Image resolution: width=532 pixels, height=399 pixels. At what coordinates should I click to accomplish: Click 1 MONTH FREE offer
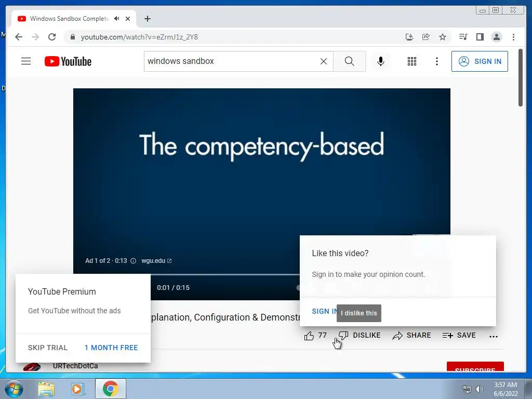click(x=111, y=348)
